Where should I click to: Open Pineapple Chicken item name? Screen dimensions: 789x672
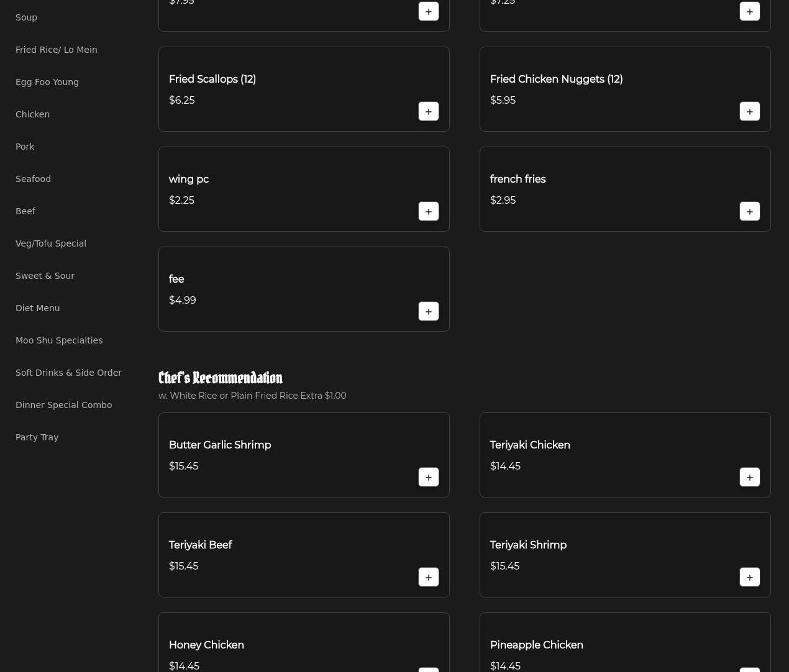(x=536, y=645)
